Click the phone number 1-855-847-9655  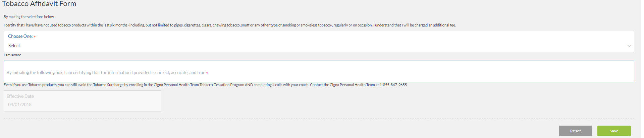393,85
